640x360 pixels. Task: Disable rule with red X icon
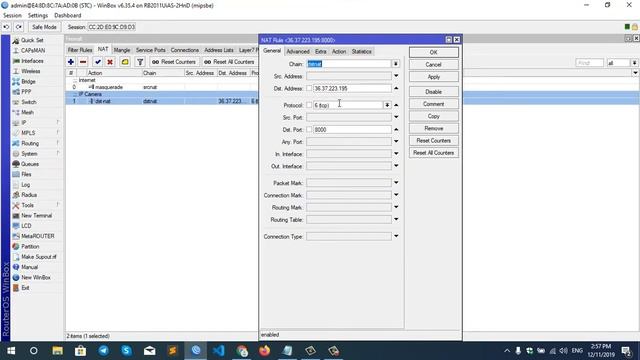click(110, 62)
